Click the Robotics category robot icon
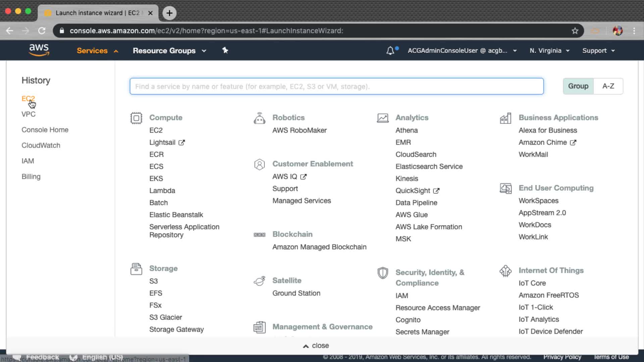The image size is (644, 362). point(259,118)
